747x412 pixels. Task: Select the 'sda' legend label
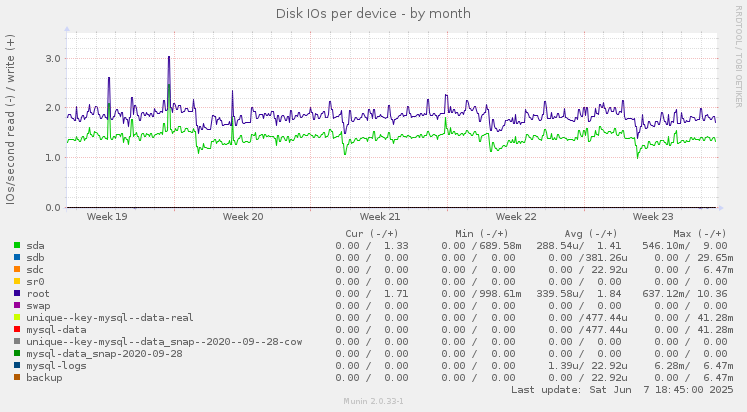(x=35, y=246)
